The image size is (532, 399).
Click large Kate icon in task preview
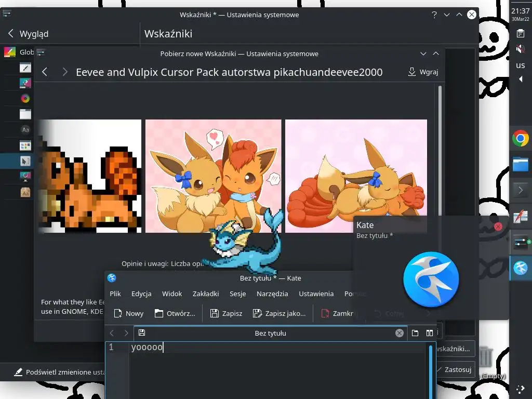pyautogui.click(x=431, y=279)
